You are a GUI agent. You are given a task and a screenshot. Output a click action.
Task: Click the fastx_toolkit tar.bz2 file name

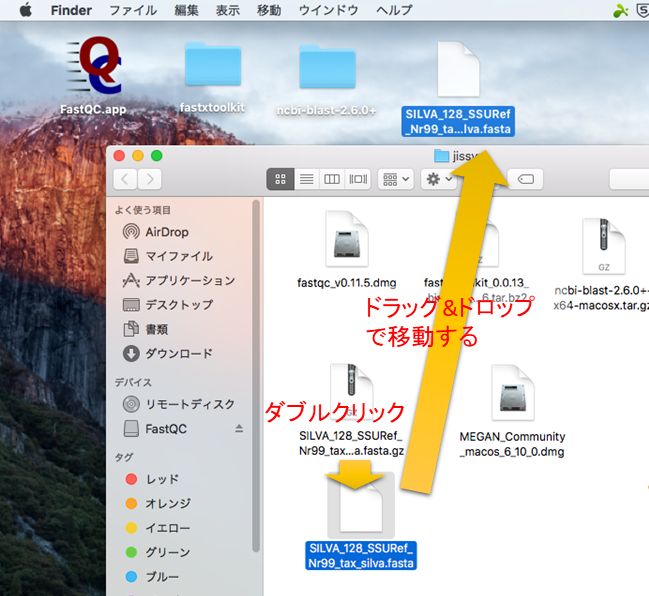point(477,290)
